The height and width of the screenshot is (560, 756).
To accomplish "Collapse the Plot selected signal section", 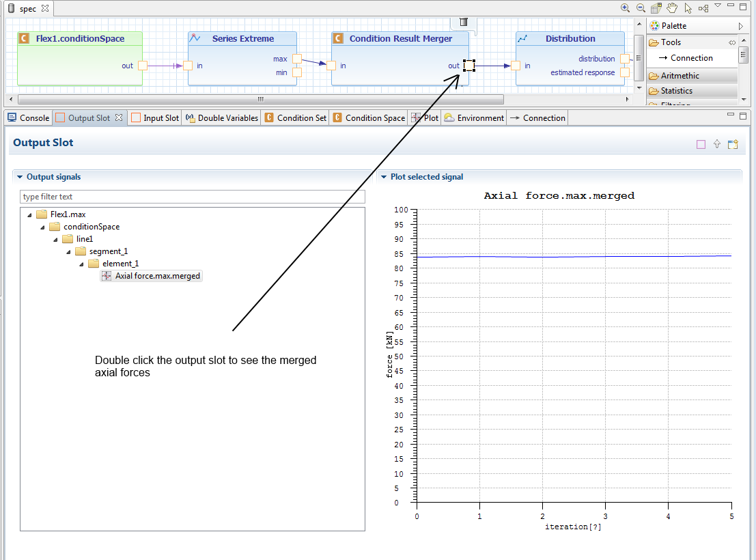I will point(384,177).
